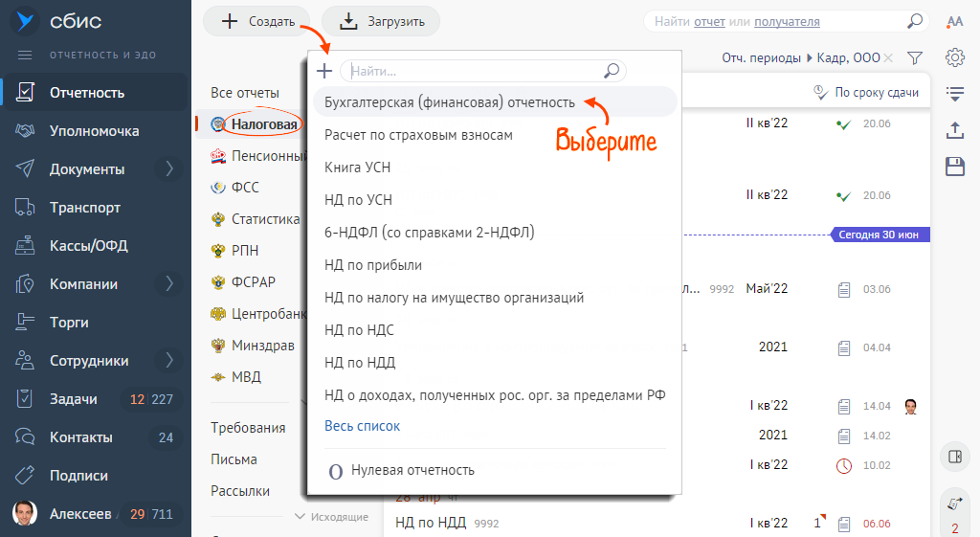This screenshot has width=980, height=537.
Task: Expand the Документы submenu arrow
Action: (169, 169)
